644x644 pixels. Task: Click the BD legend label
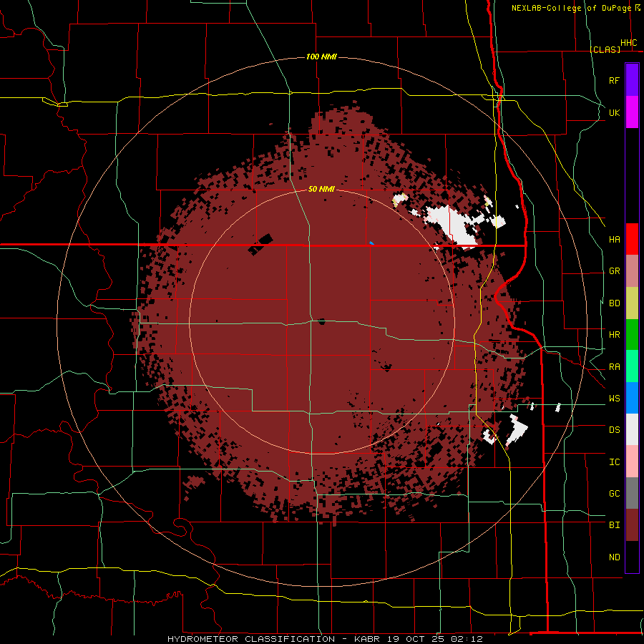tap(615, 303)
